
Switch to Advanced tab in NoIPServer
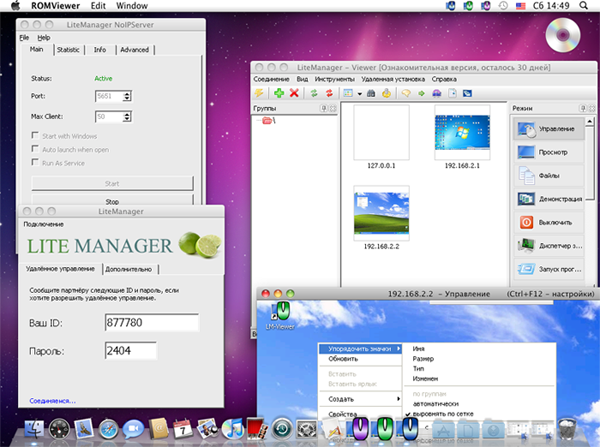click(134, 50)
